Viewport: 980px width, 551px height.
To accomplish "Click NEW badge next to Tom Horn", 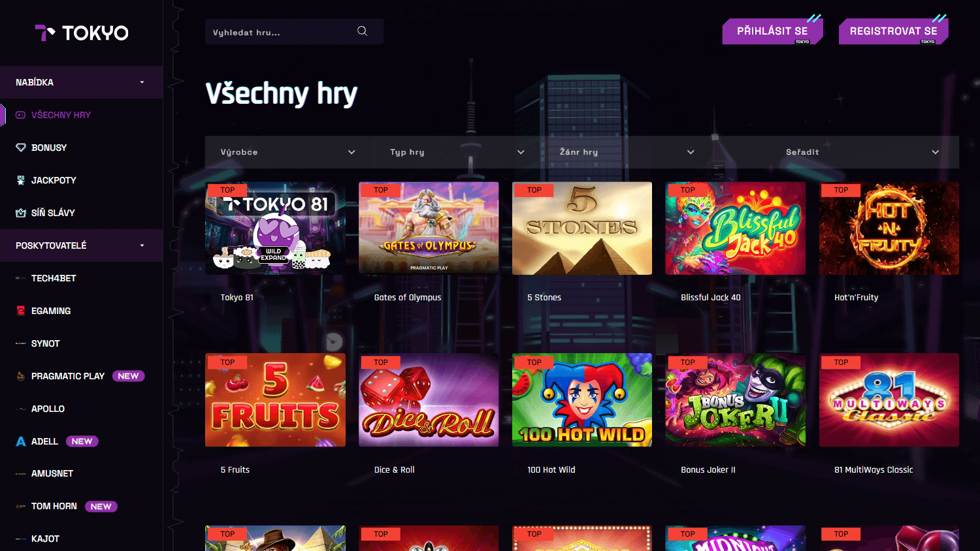I will [101, 507].
